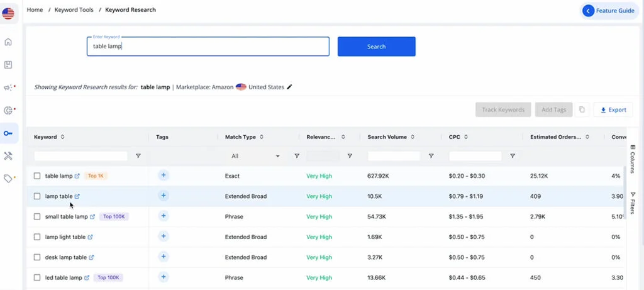
Task: Add tag to table lamp row
Action: (x=164, y=176)
